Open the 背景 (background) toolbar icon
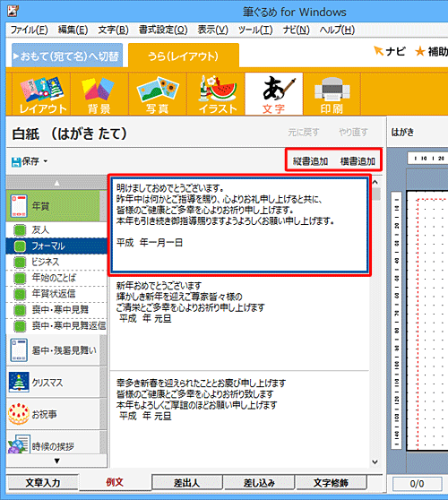This screenshot has height=500, width=448. pos(99,94)
